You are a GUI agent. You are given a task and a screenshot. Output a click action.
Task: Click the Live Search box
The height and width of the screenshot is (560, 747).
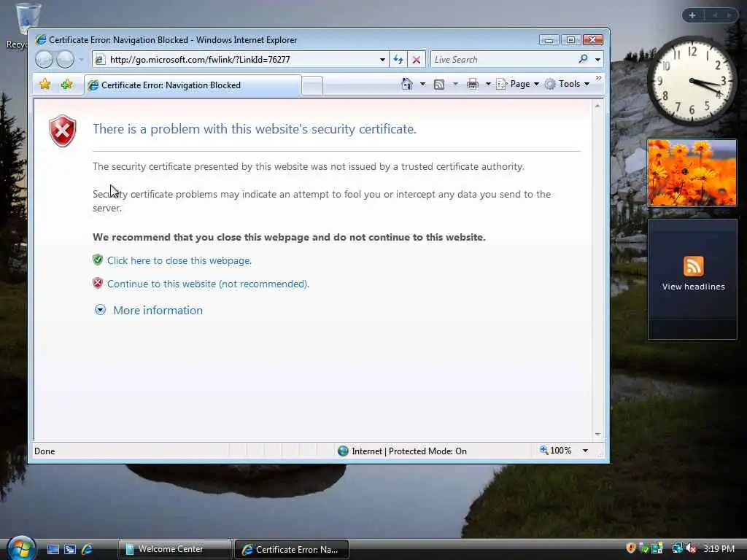[x=503, y=60]
